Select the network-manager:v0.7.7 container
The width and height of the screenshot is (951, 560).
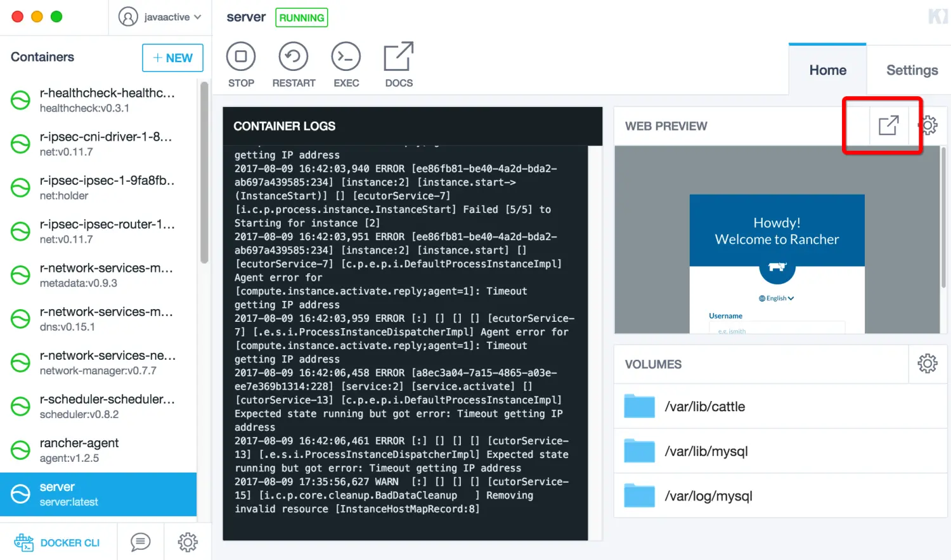coord(98,362)
